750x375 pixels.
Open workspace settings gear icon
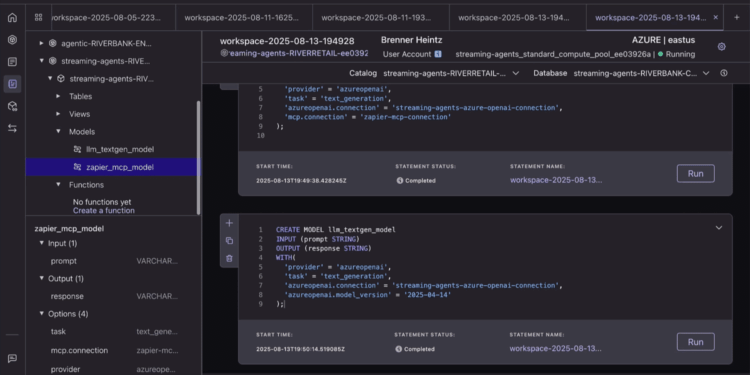[721, 46]
